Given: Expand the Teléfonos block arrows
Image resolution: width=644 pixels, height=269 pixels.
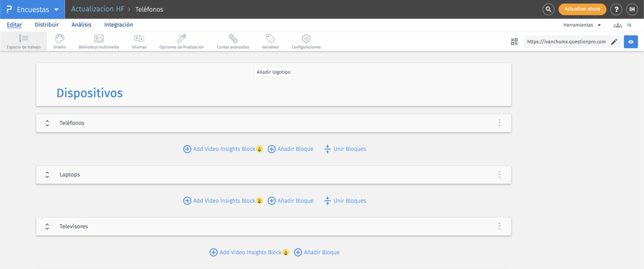Looking at the screenshot, I should (x=47, y=123).
